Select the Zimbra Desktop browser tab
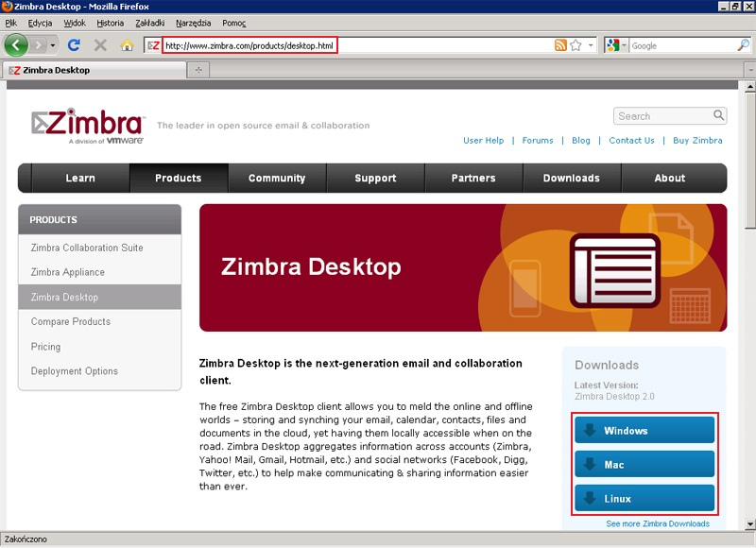This screenshot has height=548, width=756. click(x=94, y=70)
